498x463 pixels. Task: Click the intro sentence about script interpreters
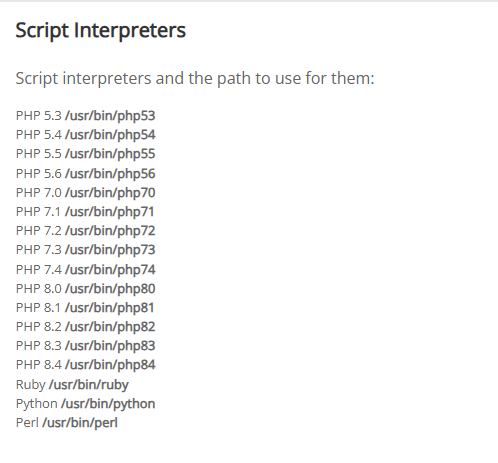click(x=195, y=79)
